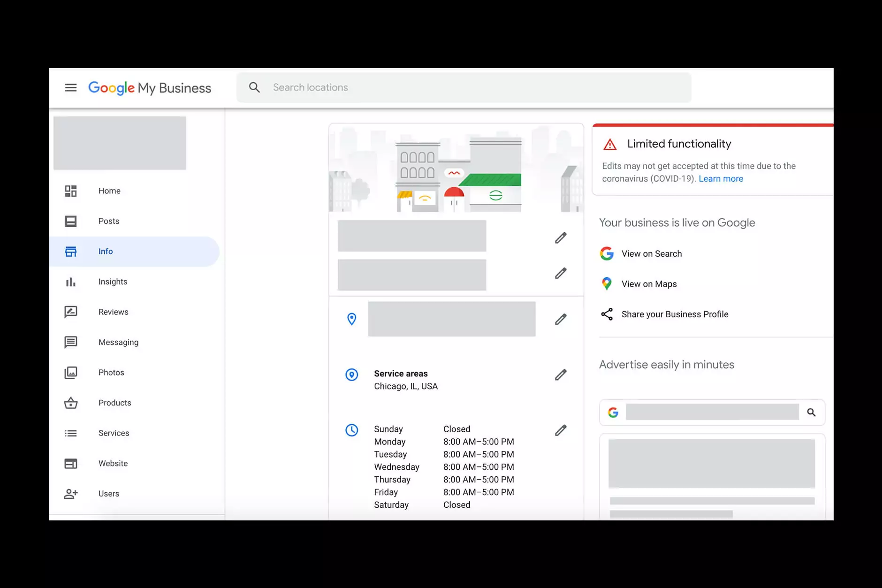Select the Info menu item

coord(106,252)
